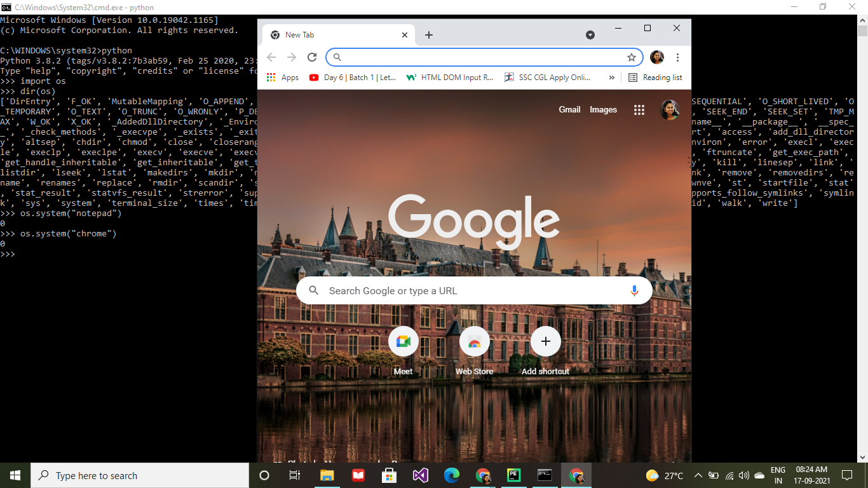Open the cmd.exe title bar system icon

point(6,7)
